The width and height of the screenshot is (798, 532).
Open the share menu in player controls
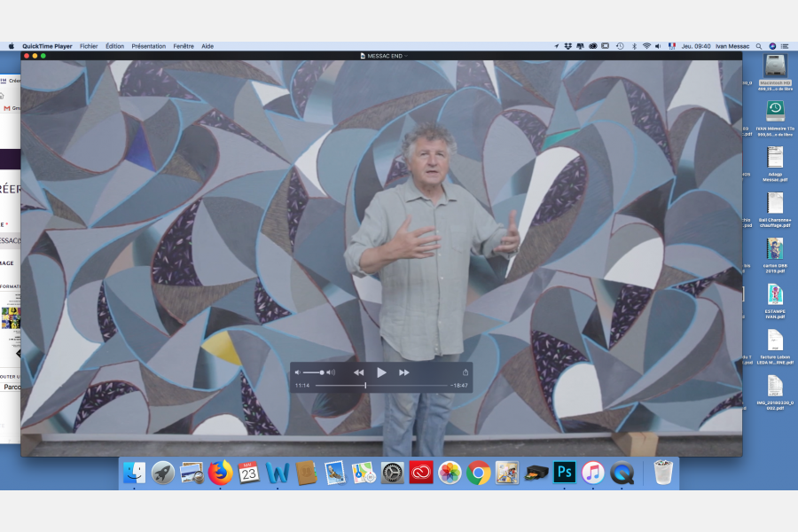[x=465, y=372]
